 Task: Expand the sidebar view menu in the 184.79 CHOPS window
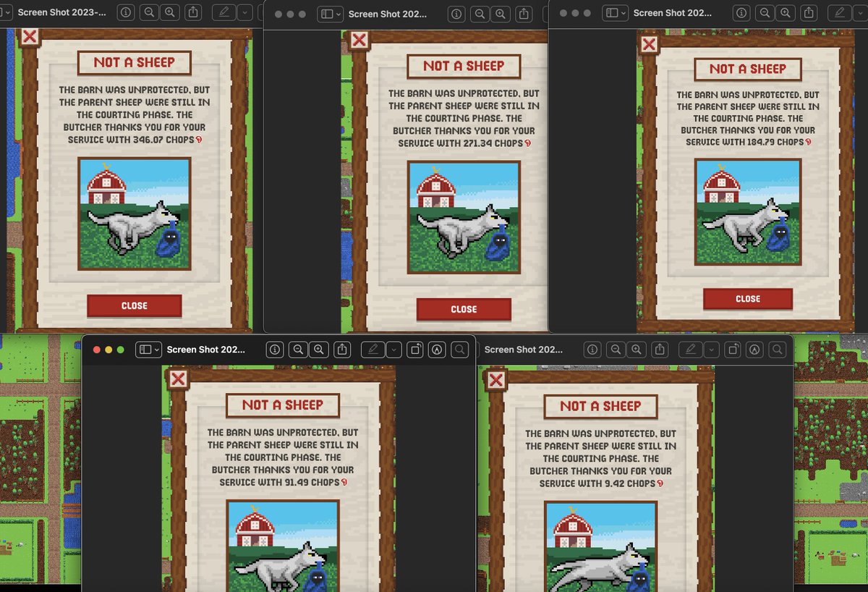pos(624,13)
